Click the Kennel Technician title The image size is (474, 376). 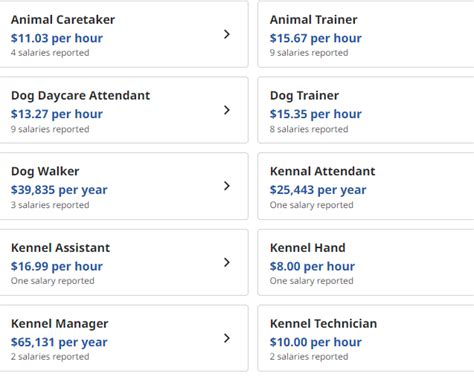click(x=323, y=324)
